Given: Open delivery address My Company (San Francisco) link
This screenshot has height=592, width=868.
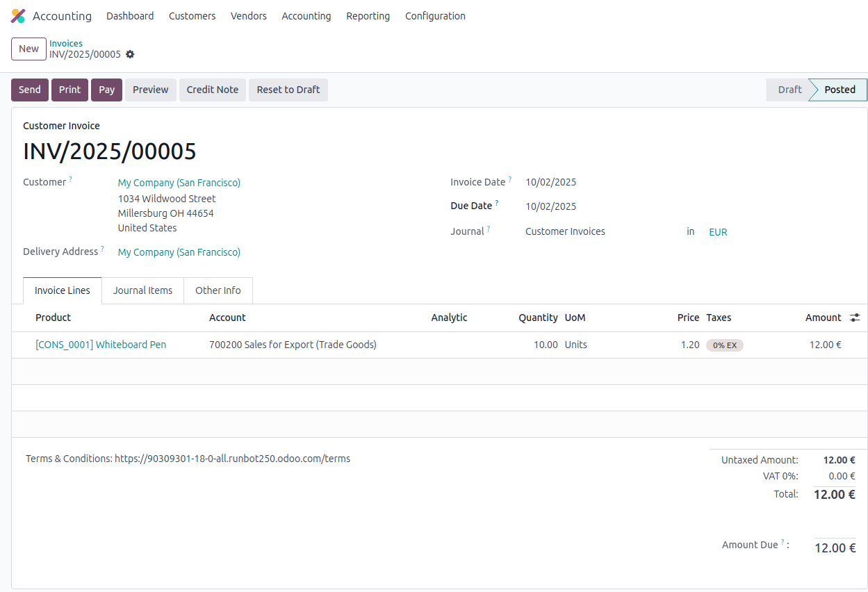Looking at the screenshot, I should (x=179, y=252).
